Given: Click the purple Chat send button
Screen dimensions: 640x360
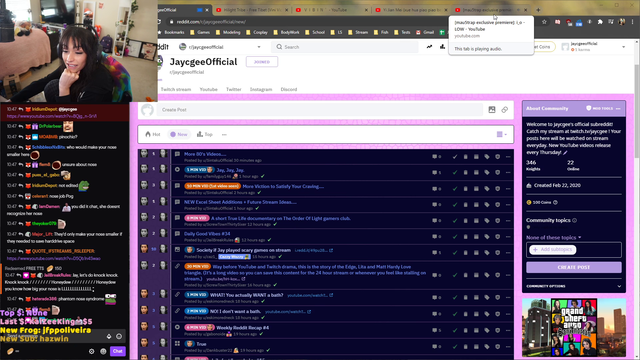Looking at the screenshot, I should coord(118,351).
